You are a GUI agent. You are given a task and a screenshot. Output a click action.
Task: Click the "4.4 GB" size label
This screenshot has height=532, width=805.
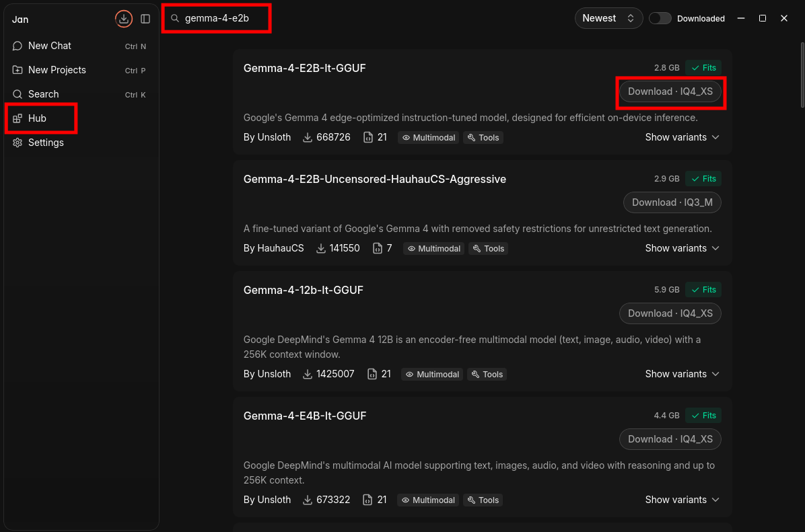pyautogui.click(x=666, y=416)
